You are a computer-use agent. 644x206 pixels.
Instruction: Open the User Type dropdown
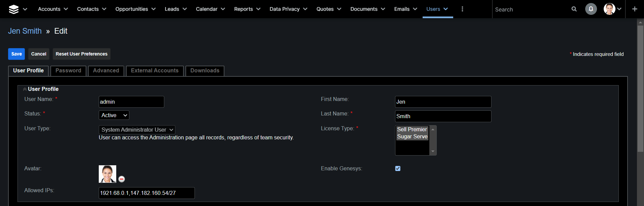click(x=137, y=130)
